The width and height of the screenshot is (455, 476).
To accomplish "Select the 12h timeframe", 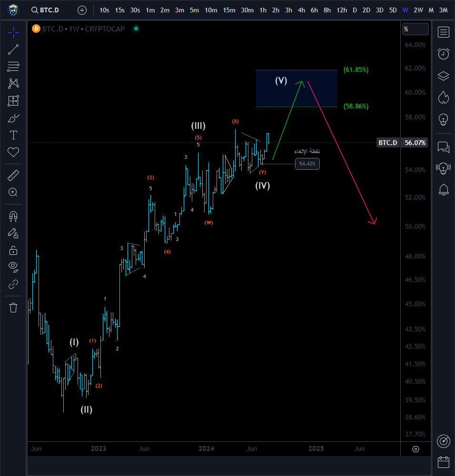I will coord(342,10).
